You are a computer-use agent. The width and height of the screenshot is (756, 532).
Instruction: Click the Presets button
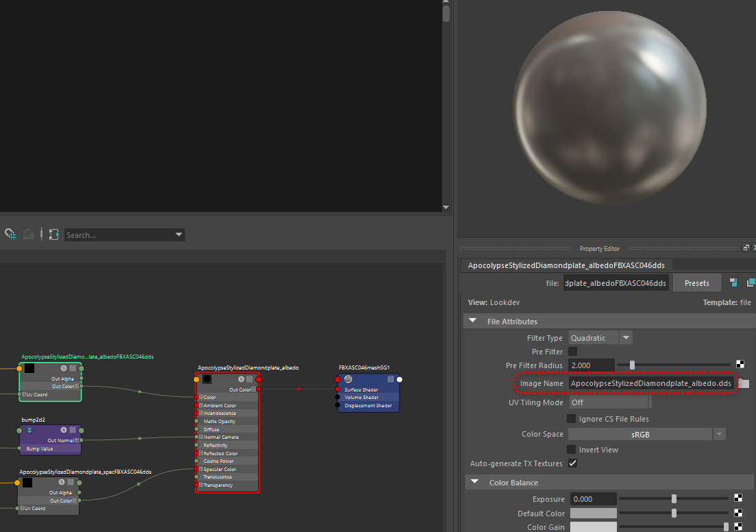(x=697, y=283)
